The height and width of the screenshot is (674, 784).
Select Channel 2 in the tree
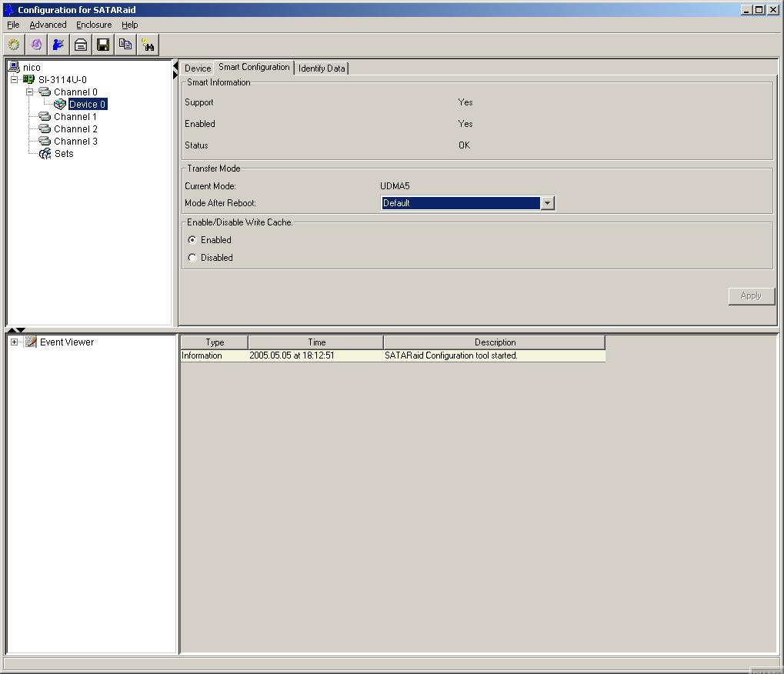(x=75, y=129)
